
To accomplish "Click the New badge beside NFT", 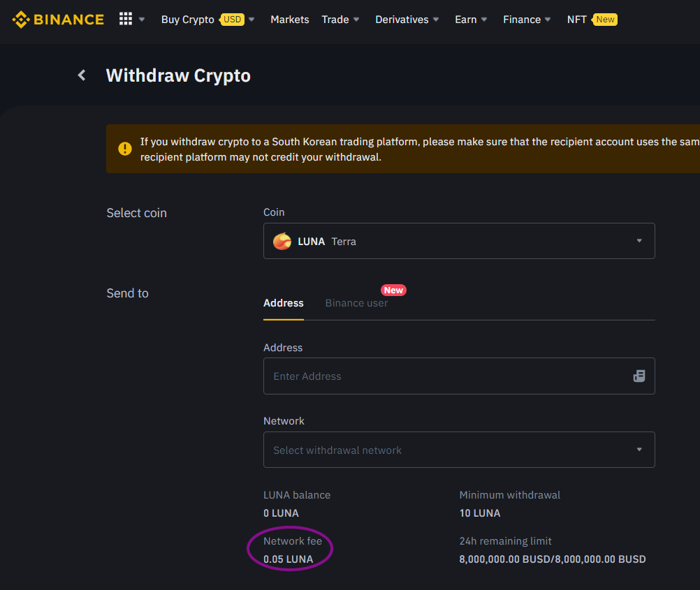I will point(605,20).
